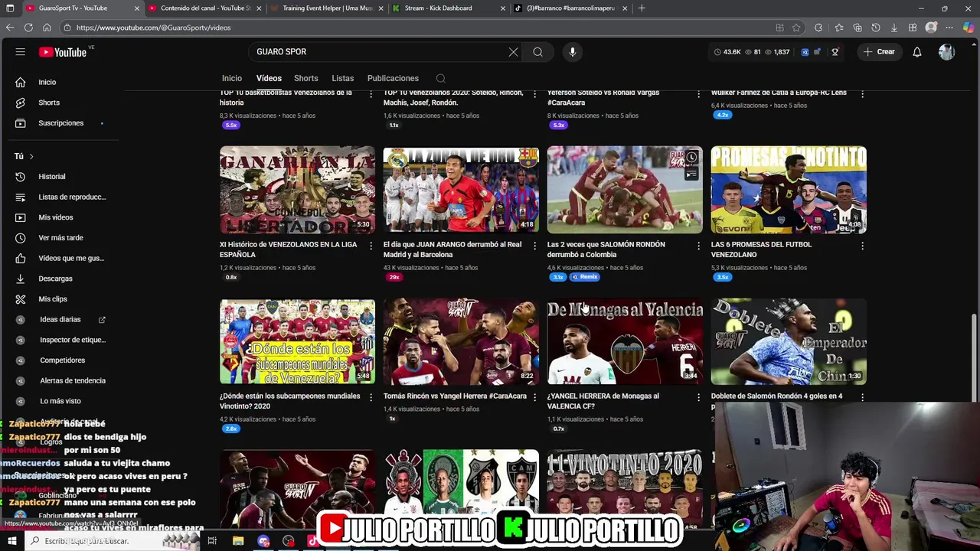This screenshot has width=980, height=551.
Task: Play the Juan Arango Real Madrid thumbnail
Action: (461, 190)
